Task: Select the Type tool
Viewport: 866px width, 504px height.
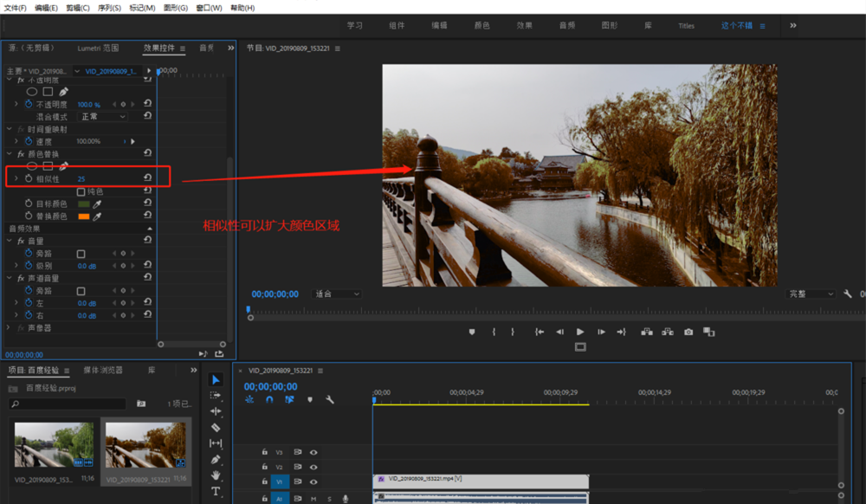Action: coord(216,492)
